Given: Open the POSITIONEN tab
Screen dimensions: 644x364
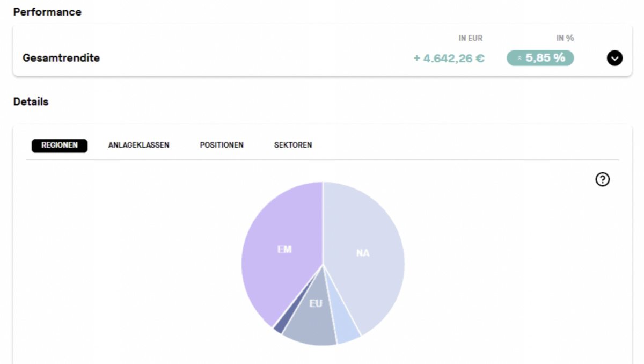Looking at the screenshot, I should point(222,145).
